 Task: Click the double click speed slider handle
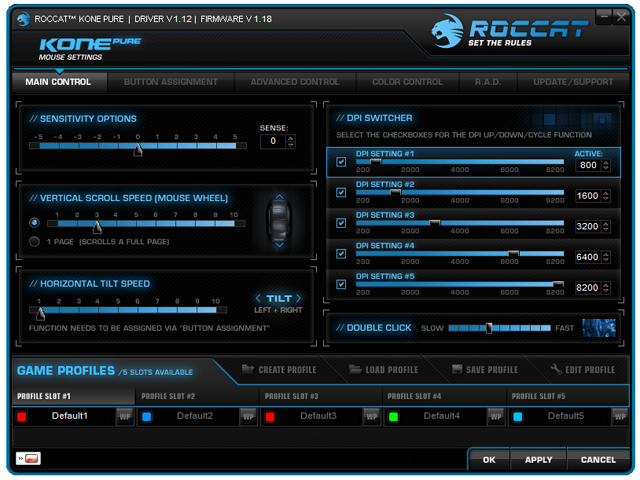click(x=489, y=328)
